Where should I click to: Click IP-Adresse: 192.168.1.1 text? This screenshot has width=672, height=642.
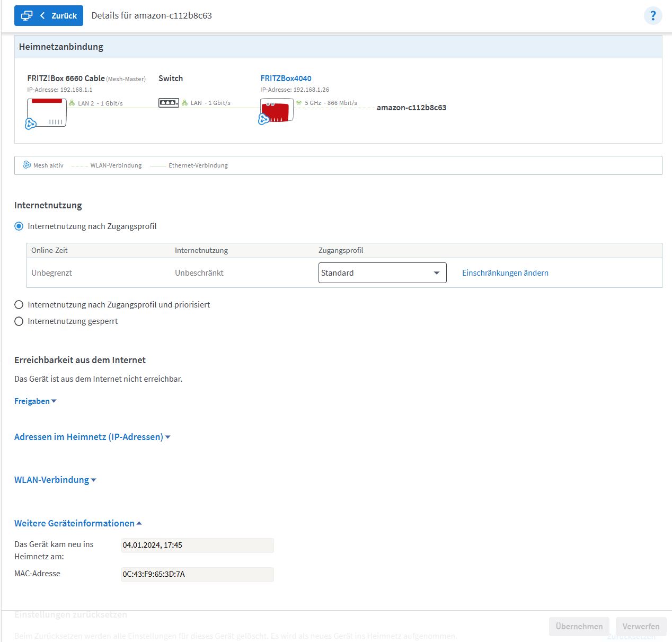click(60, 90)
